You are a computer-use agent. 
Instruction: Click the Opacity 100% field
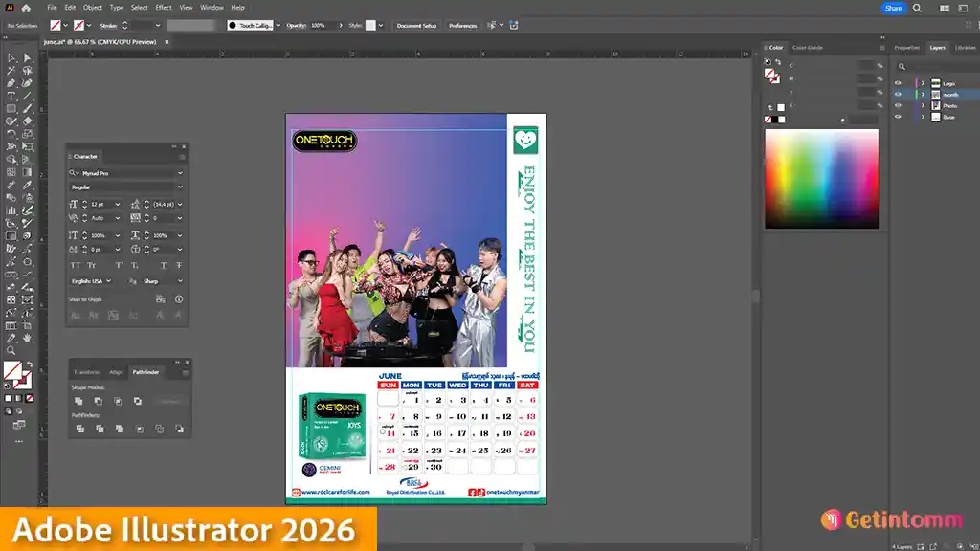pos(323,26)
